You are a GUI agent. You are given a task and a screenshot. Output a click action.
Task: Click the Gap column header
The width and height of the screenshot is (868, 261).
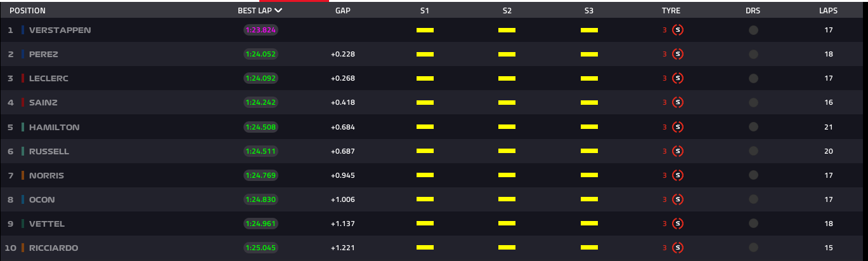pyautogui.click(x=342, y=11)
